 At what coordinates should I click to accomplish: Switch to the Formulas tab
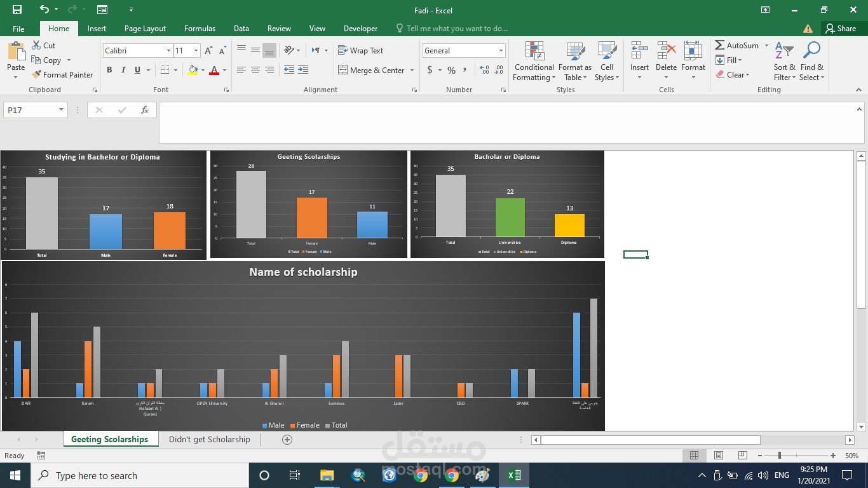pyautogui.click(x=200, y=29)
